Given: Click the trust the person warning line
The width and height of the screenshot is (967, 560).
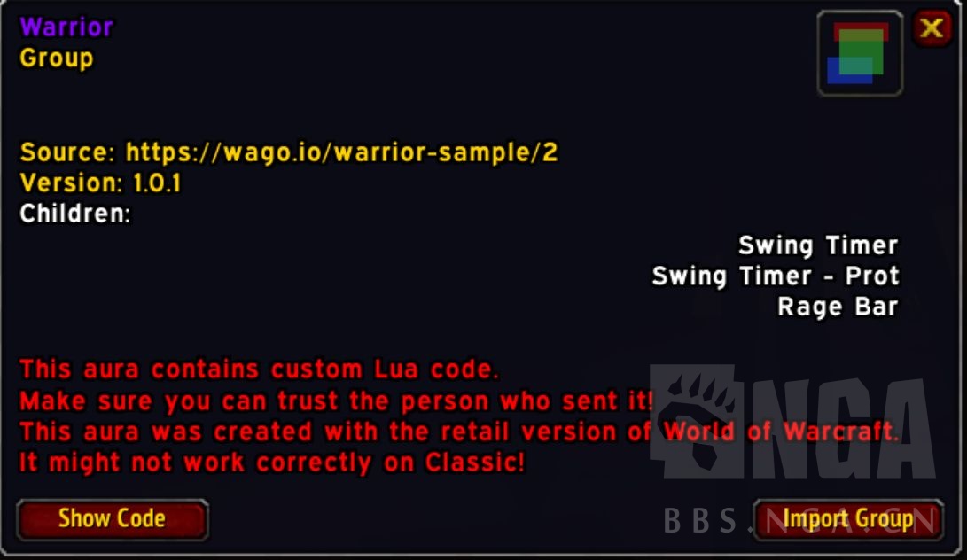Looking at the screenshot, I should 337,401.
